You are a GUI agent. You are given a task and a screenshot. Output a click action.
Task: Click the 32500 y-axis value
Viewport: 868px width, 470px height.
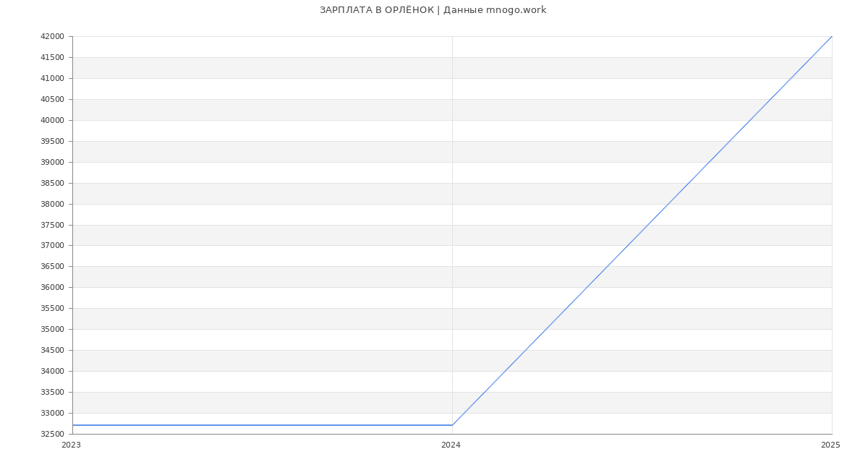pos(52,435)
